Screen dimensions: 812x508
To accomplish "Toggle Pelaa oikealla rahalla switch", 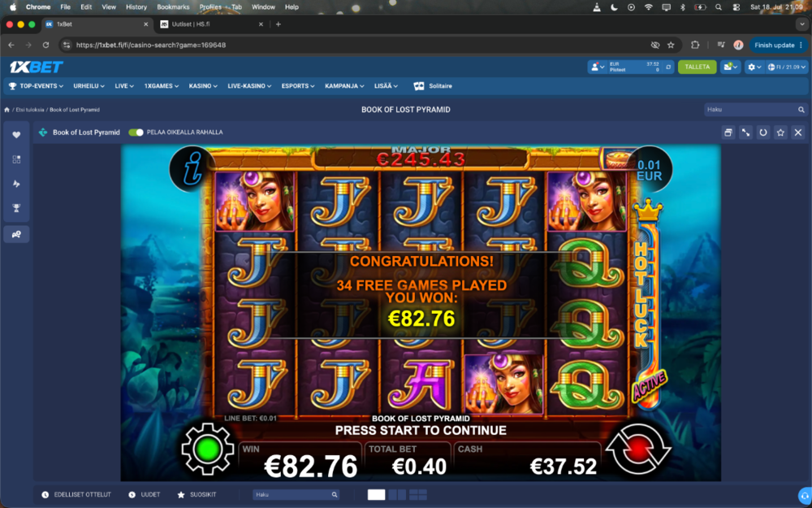I will click(136, 132).
